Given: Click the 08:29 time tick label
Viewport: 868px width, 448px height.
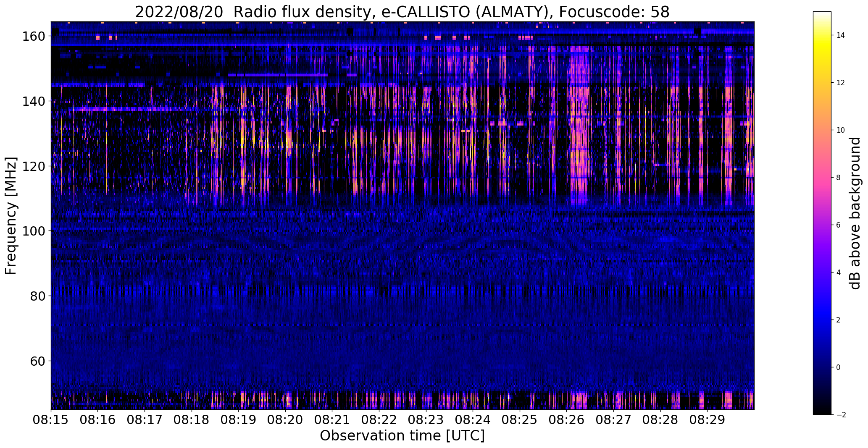Looking at the screenshot, I should coord(707,420).
